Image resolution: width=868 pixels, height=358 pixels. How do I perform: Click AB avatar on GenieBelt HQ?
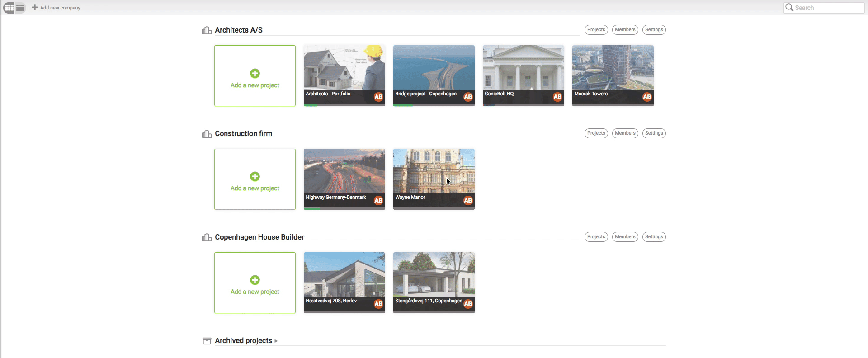click(557, 97)
